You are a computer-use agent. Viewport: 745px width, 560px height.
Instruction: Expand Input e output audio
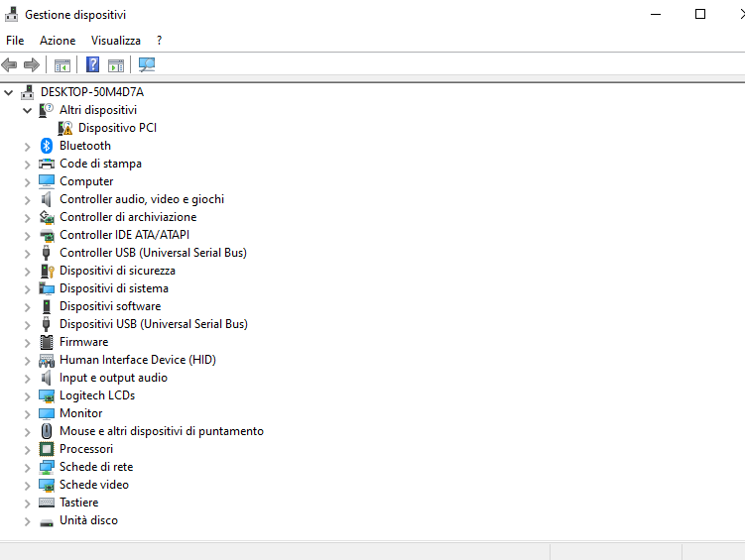27,379
